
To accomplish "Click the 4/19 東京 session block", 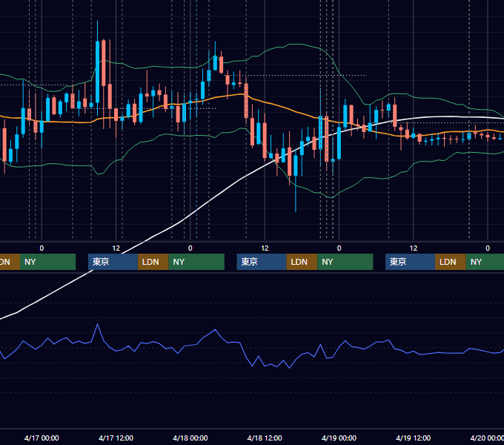I will (x=411, y=262).
